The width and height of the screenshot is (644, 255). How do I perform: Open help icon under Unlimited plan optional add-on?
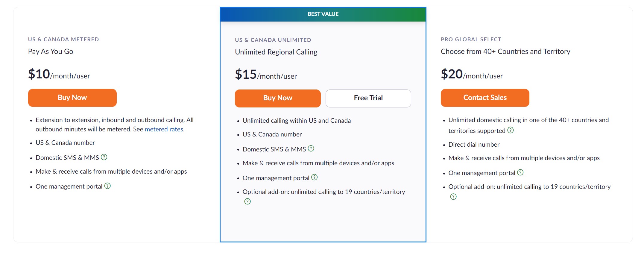[247, 201]
